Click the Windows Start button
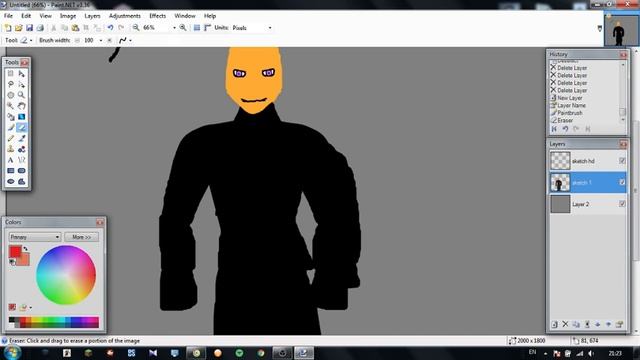This screenshot has width=640, height=360. pos(12,353)
